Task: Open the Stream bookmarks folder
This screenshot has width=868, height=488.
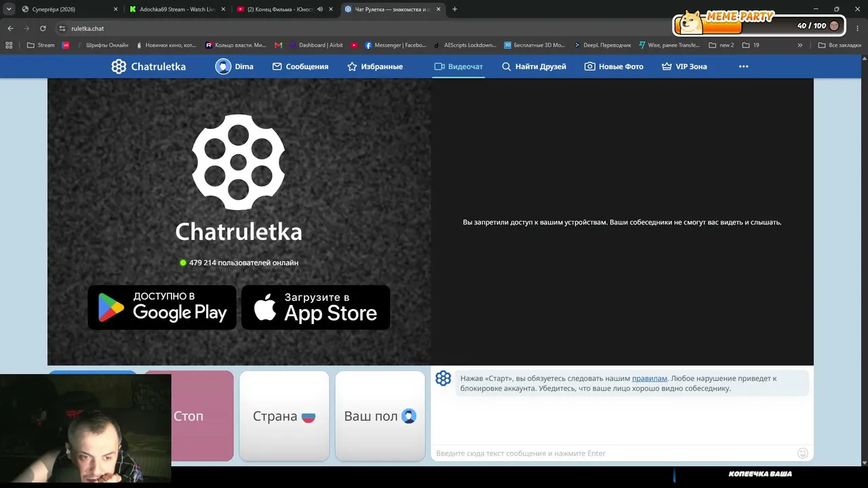Action: (x=41, y=45)
